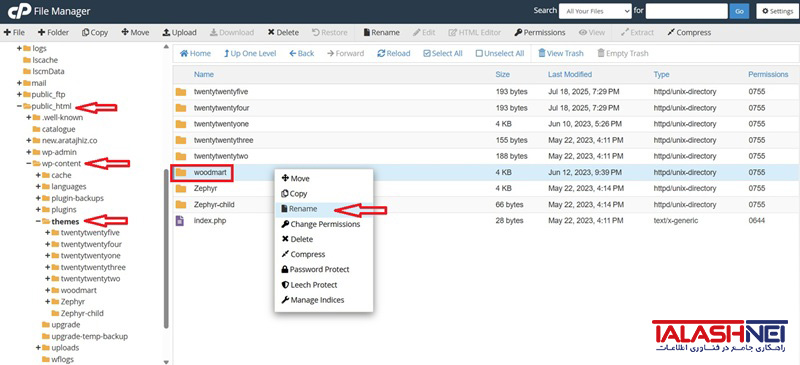Select the catalogue folder in tree
This screenshot has width=800, height=365.
coord(59,129)
